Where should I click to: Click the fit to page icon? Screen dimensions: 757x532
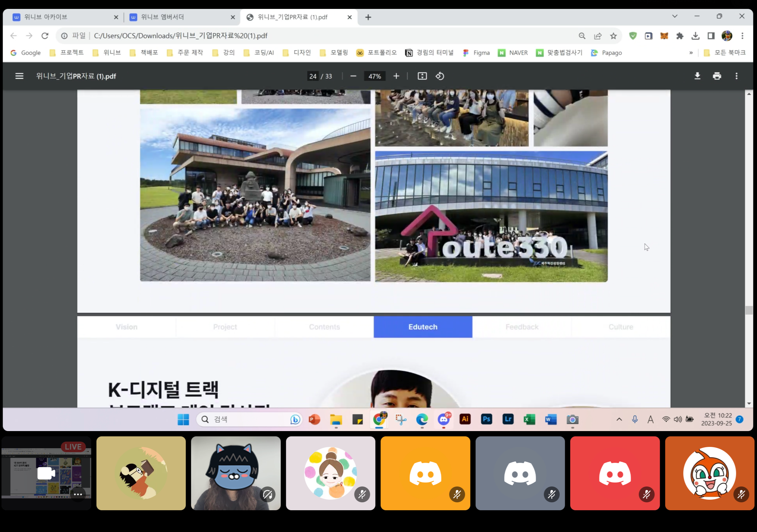(422, 76)
